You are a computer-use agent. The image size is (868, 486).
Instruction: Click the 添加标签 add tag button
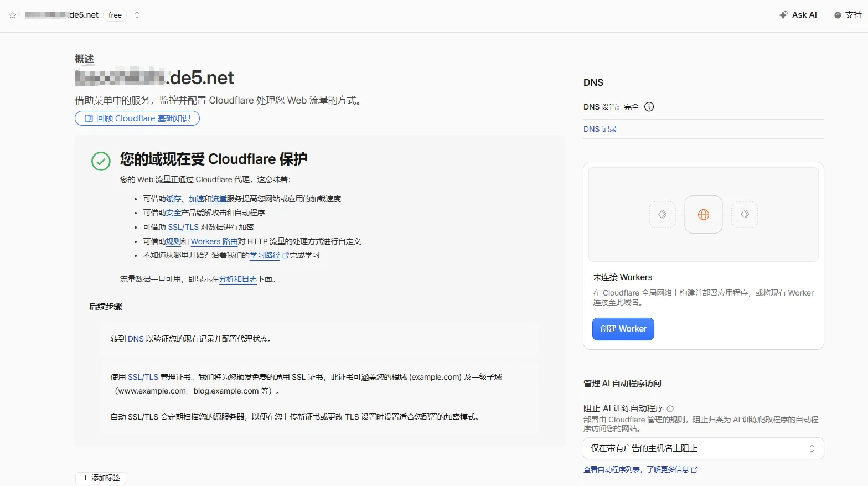pos(101,478)
